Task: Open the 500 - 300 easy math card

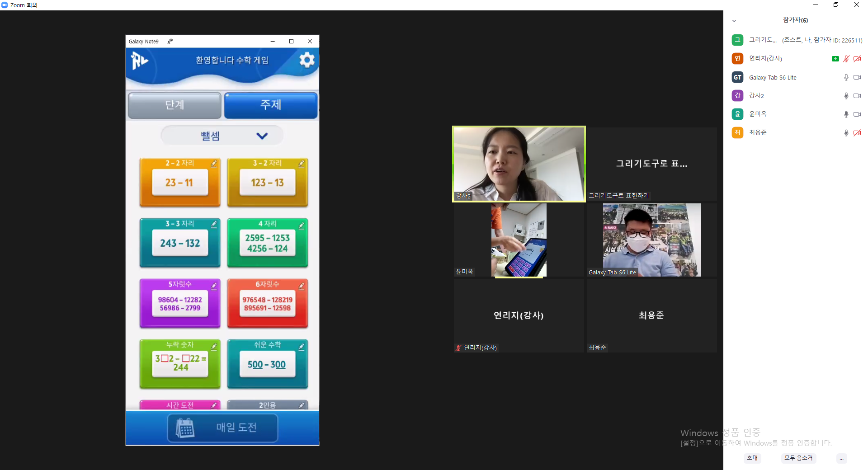Action: (268, 364)
